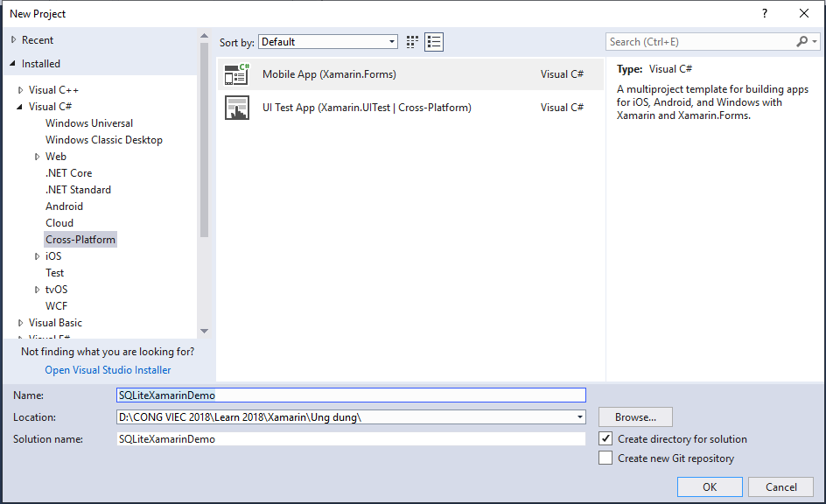Open the Location path dropdown arrow
This screenshot has width=826, height=504.
579,417
